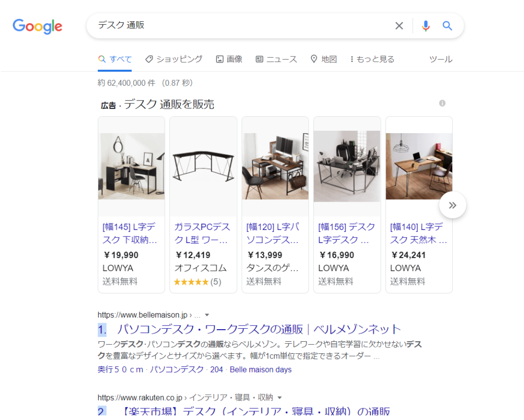Switch to the ニュース tab
The image size is (524, 420).
(x=276, y=59)
